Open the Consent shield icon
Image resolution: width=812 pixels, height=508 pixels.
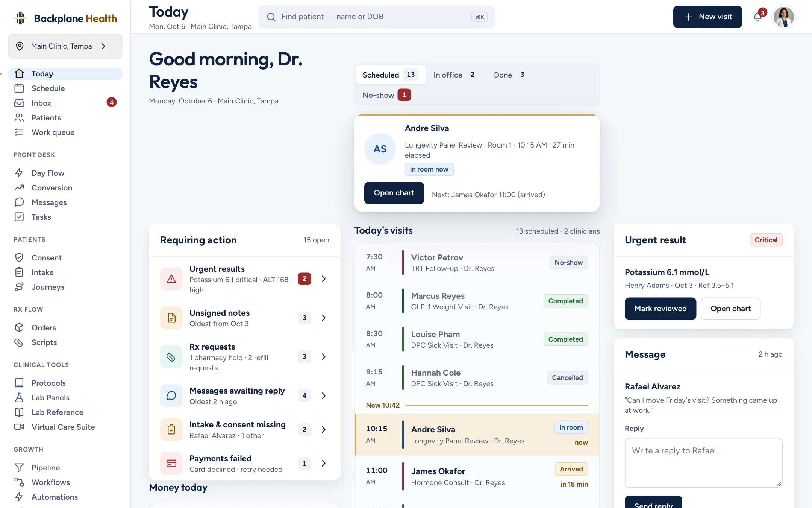[x=19, y=258]
